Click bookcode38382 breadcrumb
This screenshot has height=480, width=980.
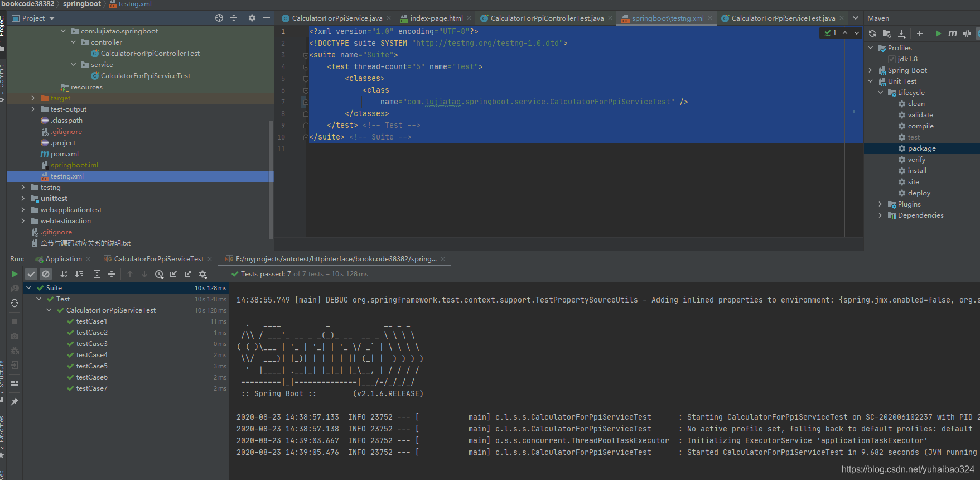click(x=27, y=4)
